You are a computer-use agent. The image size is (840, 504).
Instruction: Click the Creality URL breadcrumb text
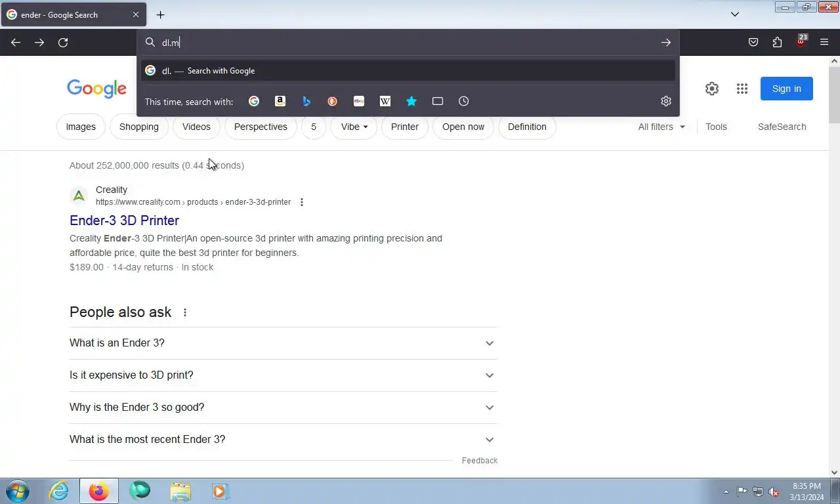tap(193, 202)
